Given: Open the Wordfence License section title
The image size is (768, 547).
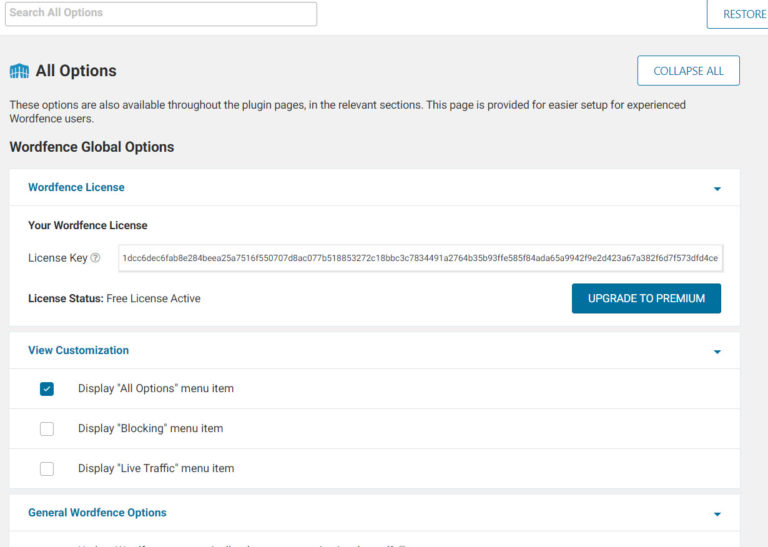Looking at the screenshot, I should click(x=76, y=187).
